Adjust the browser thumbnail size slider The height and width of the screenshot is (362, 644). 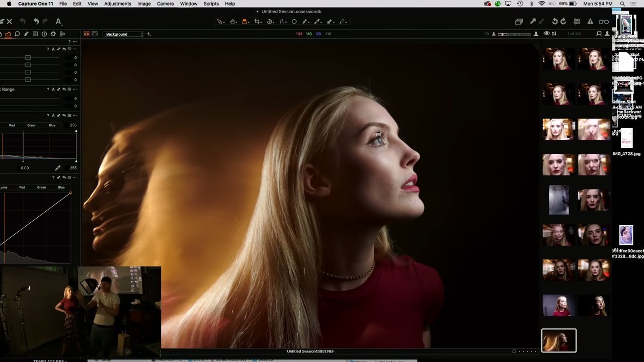(x=514, y=34)
